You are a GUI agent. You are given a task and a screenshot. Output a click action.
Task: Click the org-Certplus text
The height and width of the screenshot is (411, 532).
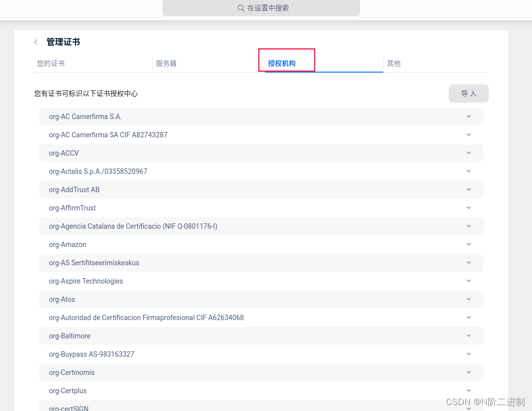coord(68,391)
